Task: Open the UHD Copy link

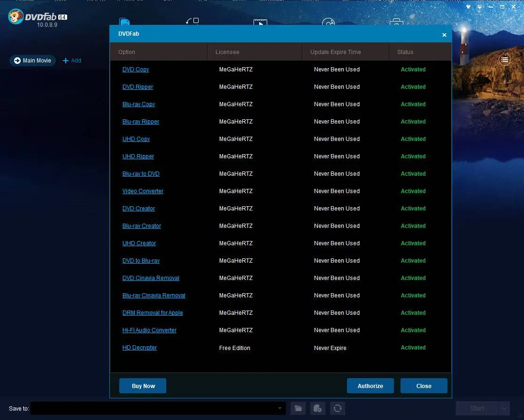Action: [136, 139]
